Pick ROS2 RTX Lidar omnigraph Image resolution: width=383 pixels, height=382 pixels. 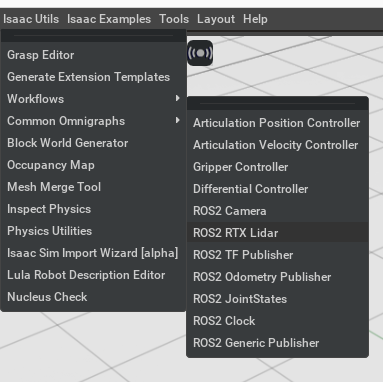coord(277,233)
